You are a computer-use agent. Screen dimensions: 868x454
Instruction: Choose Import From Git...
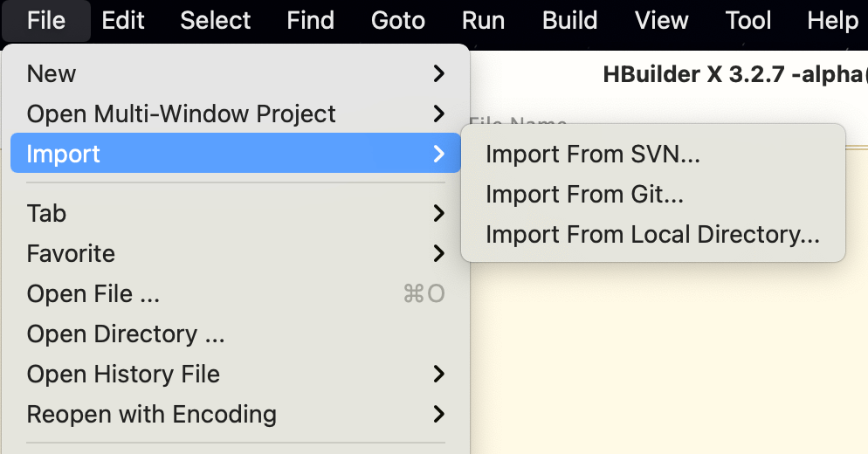pos(652,195)
